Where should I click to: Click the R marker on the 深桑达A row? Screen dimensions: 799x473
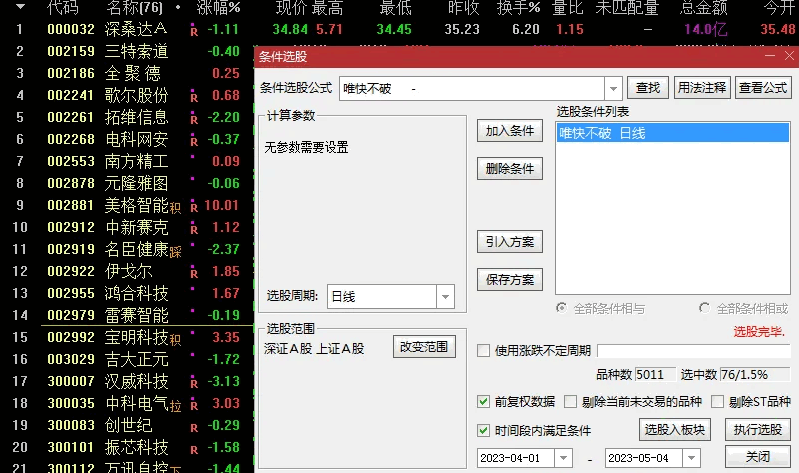coord(194,31)
